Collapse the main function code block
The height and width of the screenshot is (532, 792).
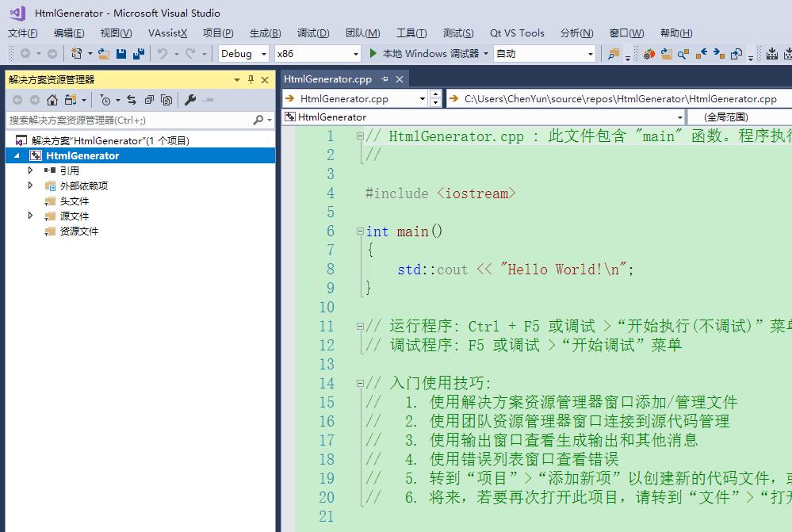pyautogui.click(x=360, y=231)
